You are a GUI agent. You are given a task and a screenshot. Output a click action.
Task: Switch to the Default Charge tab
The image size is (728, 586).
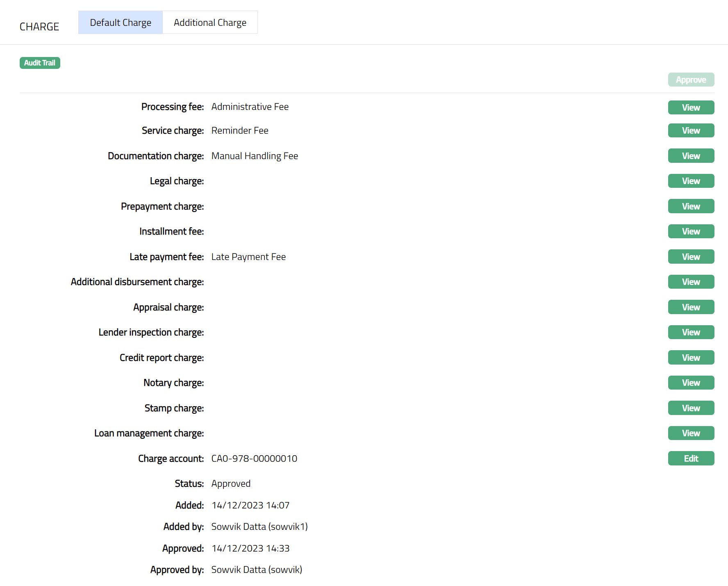(120, 23)
